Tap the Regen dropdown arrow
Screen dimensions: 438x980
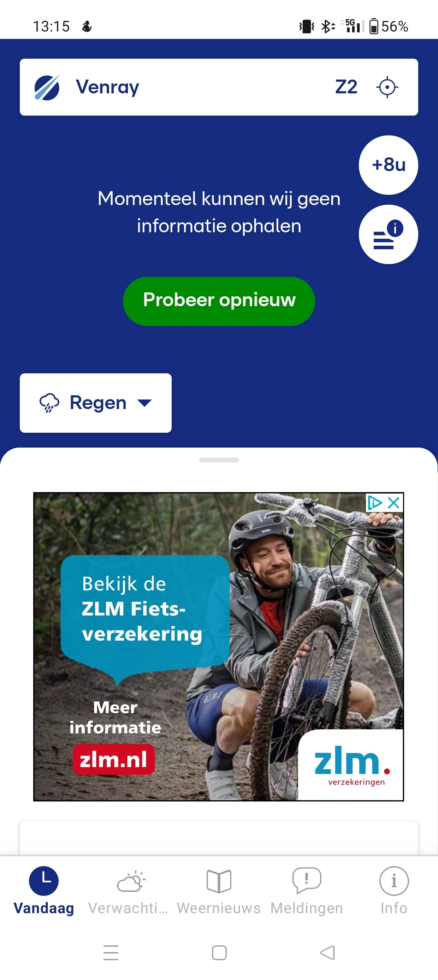tap(144, 403)
